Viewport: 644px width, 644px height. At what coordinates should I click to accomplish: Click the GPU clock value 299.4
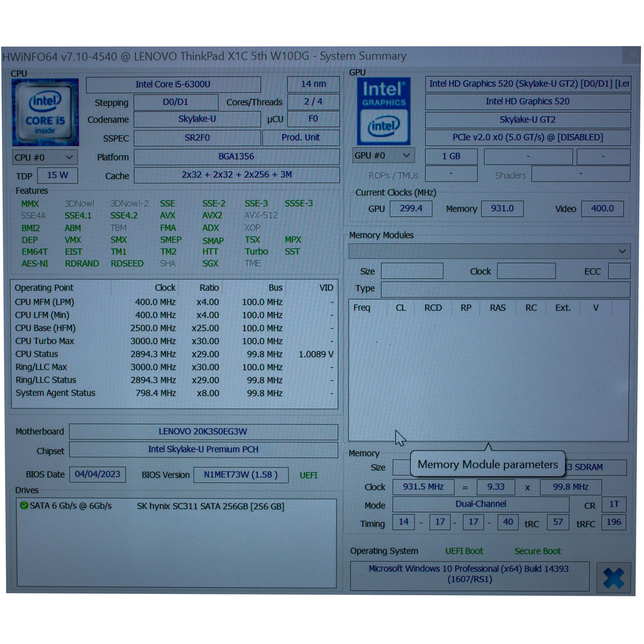coord(411,208)
